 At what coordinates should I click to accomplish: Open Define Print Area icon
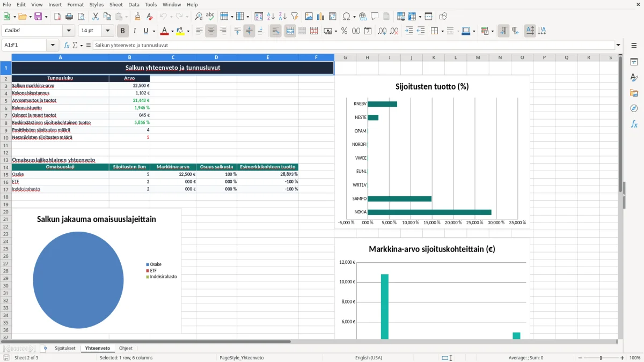pyautogui.click(x=401, y=17)
